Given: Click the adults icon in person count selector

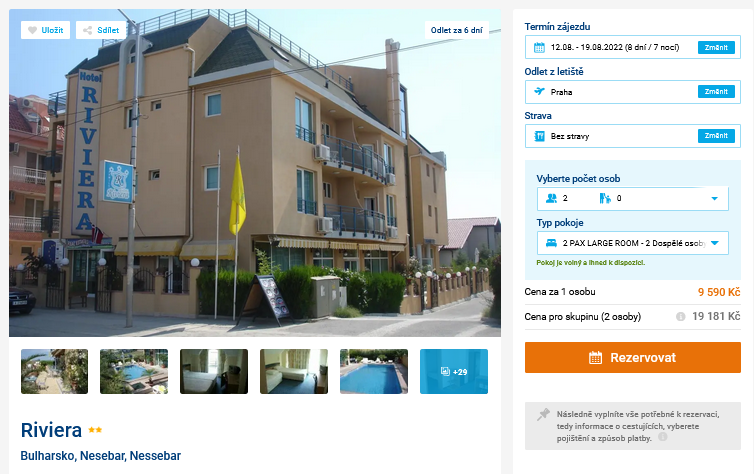Looking at the screenshot, I should coord(551,198).
